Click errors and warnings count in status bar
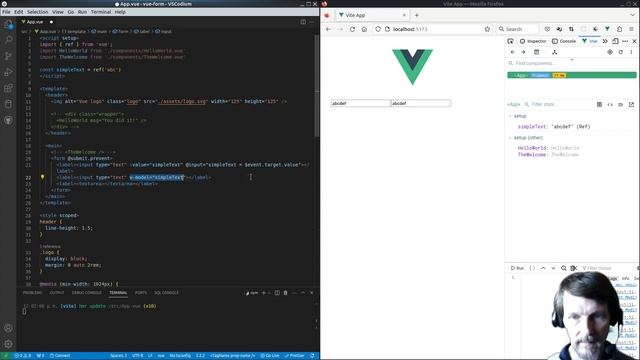This screenshot has height=360, width=640. pyautogui.click(x=23, y=356)
